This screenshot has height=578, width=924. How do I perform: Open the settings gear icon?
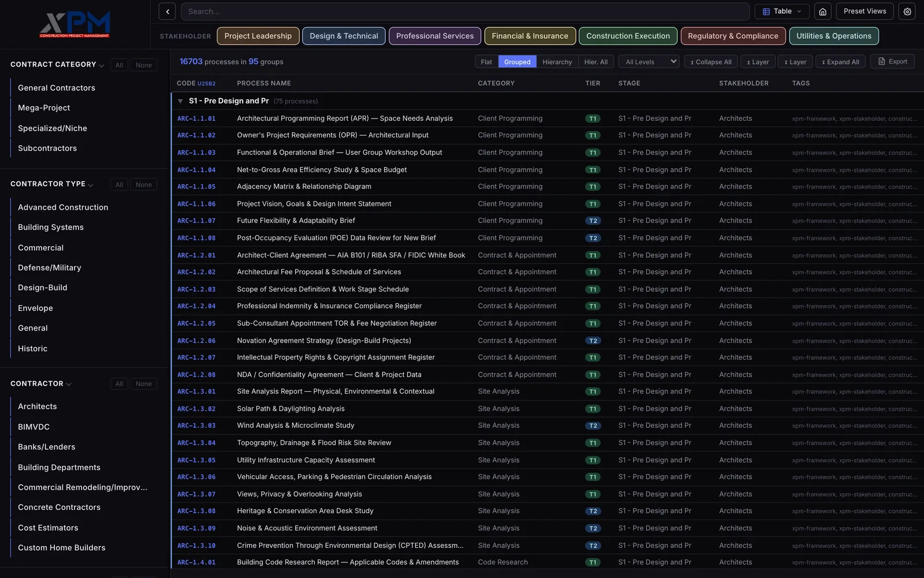907,12
